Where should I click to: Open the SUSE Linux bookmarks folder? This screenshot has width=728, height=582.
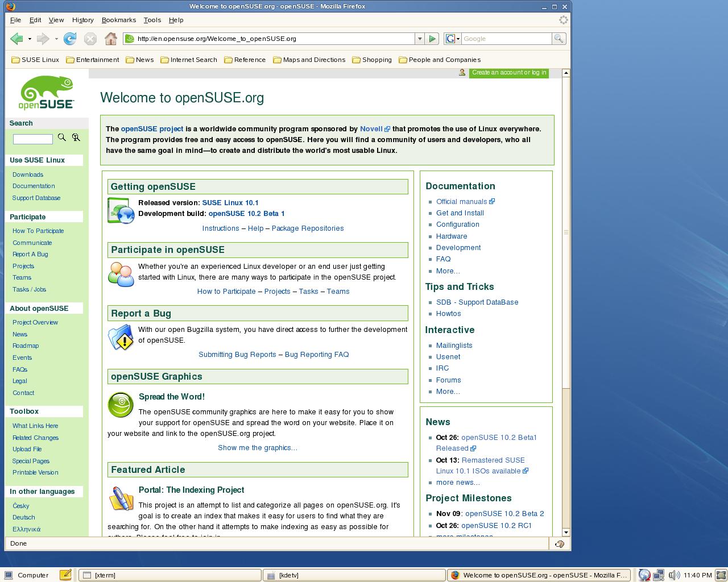(35, 60)
